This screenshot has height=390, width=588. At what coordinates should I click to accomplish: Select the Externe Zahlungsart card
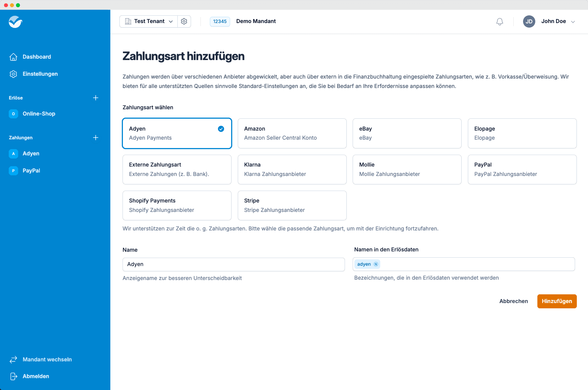point(177,169)
